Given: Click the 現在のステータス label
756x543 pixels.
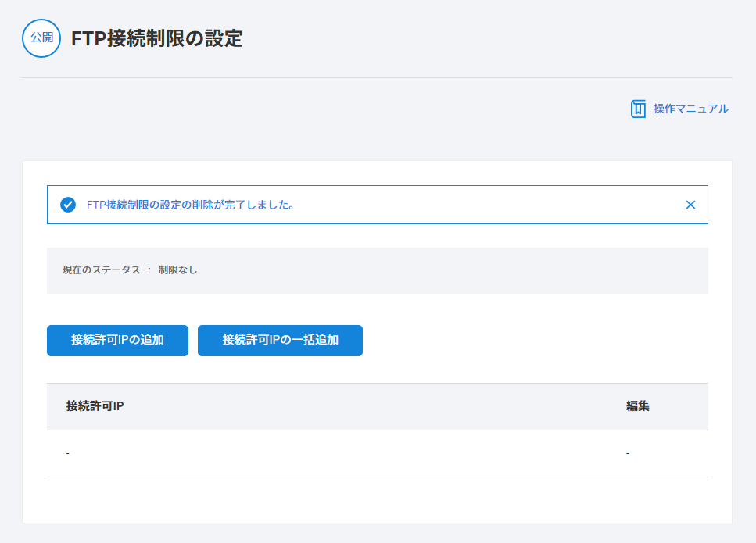Looking at the screenshot, I should pyautogui.click(x=101, y=270).
